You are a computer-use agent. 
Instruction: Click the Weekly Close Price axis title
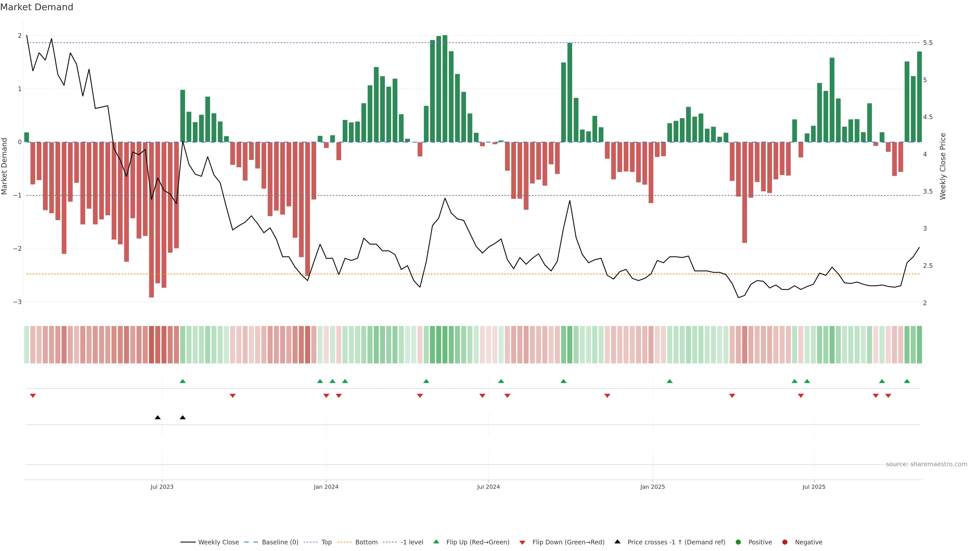coord(943,166)
